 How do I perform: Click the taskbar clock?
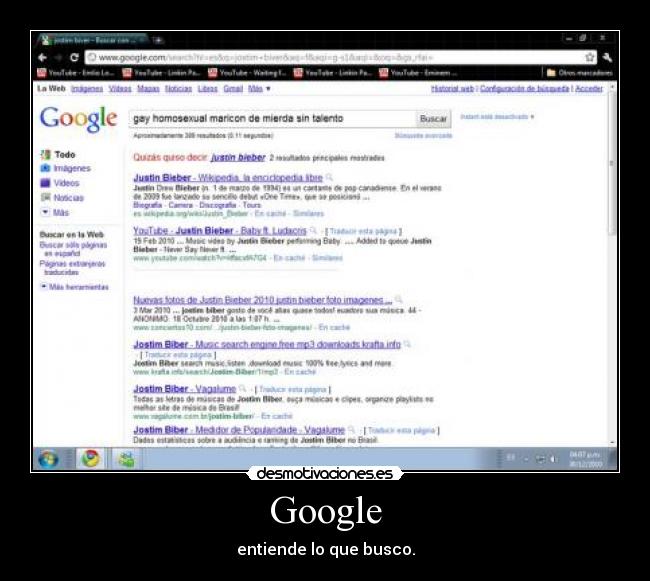(x=586, y=459)
